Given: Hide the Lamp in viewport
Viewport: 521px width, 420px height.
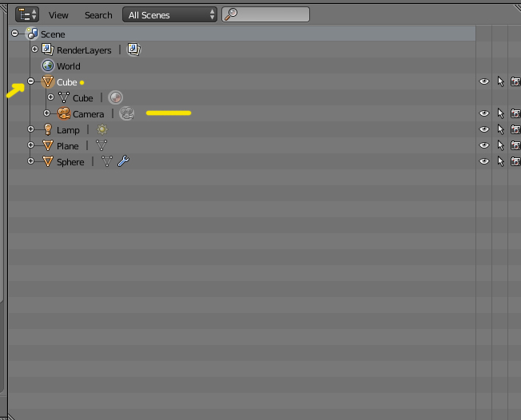Looking at the screenshot, I should (x=484, y=129).
